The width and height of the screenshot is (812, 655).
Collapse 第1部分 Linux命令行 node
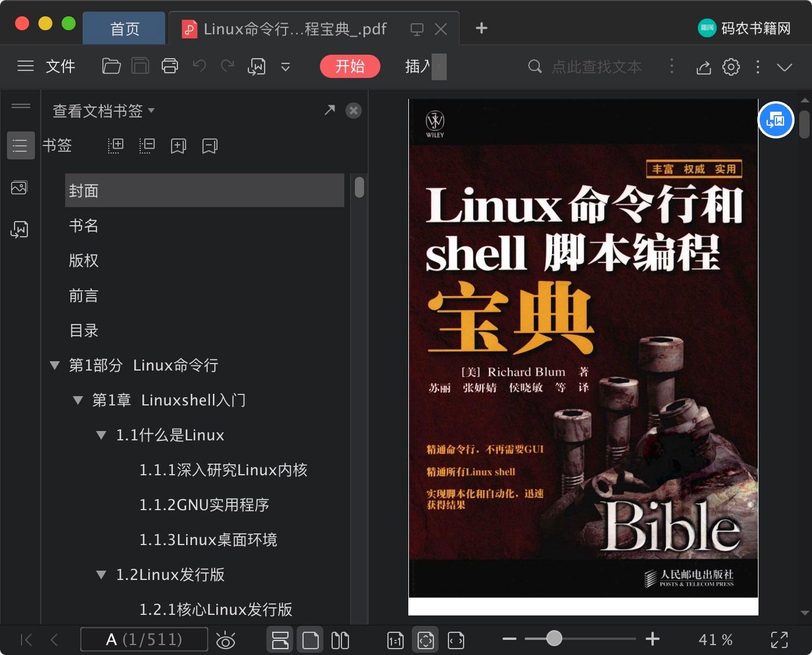pyautogui.click(x=55, y=365)
